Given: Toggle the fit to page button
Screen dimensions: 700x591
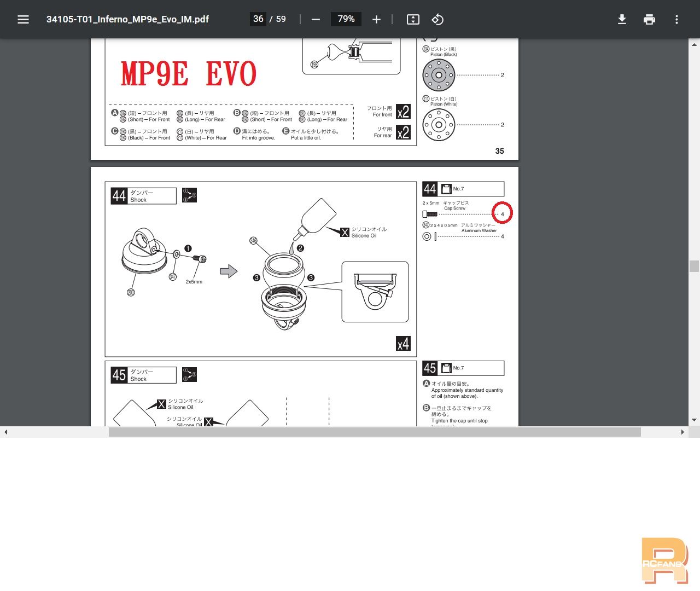Looking at the screenshot, I should point(413,19).
